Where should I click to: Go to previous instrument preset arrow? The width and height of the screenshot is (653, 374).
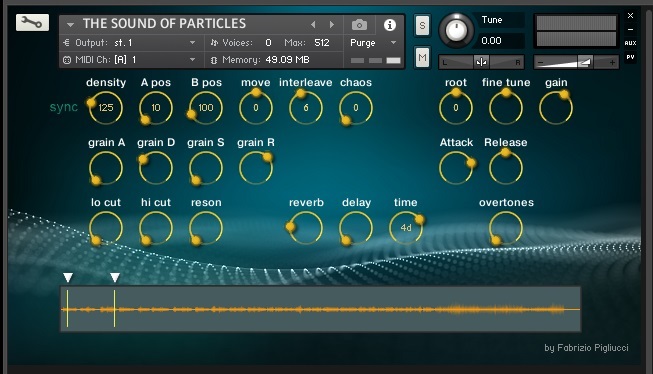313,25
